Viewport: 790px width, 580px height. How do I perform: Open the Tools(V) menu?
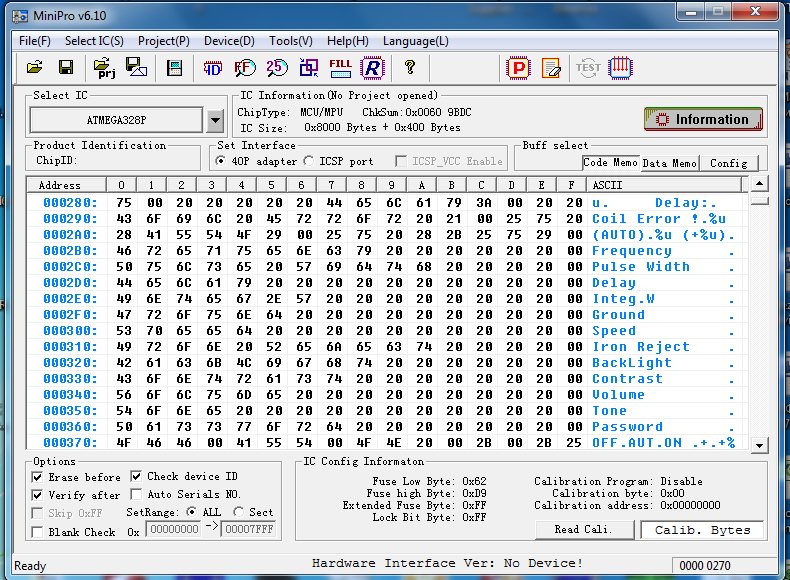coord(291,41)
